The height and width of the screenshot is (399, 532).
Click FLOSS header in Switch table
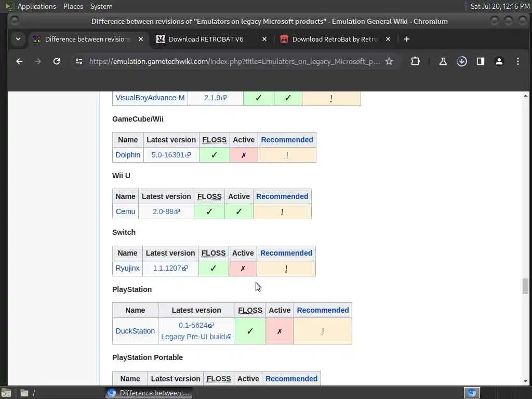[214, 253]
